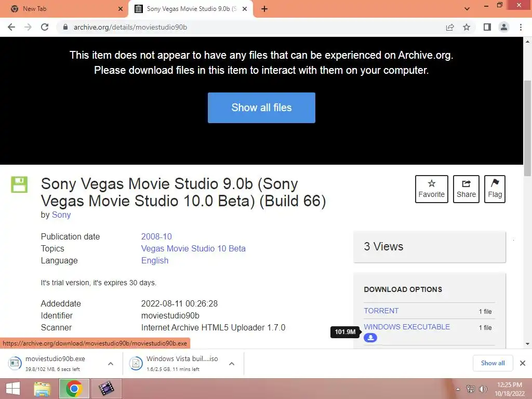Bookmark this page with the star icon
The width and height of the screenshot is (532, 399).
(x=467, y=27)
